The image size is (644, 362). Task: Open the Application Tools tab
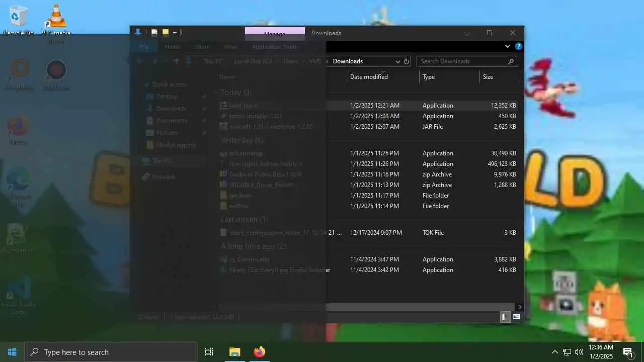(x=274, y=47)
